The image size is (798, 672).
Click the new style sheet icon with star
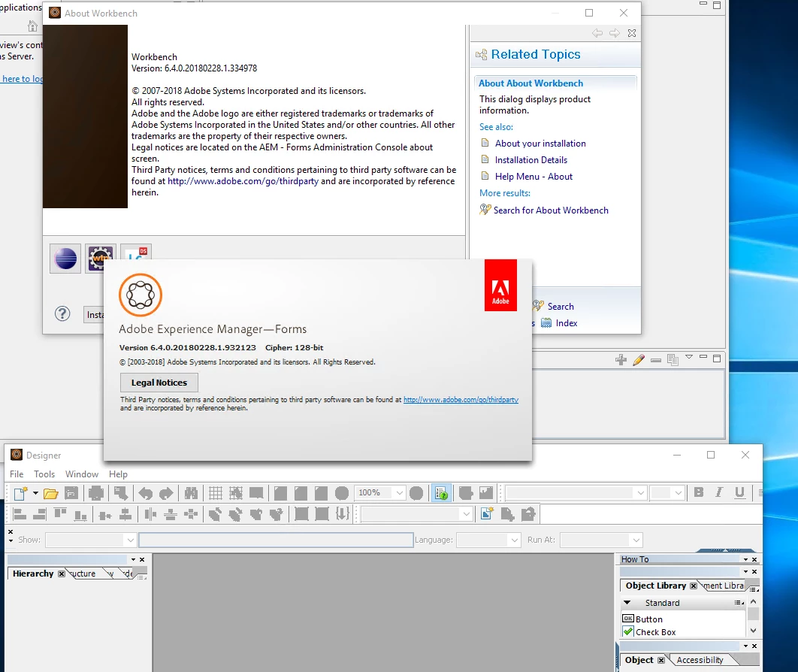[x=486, y=513]
